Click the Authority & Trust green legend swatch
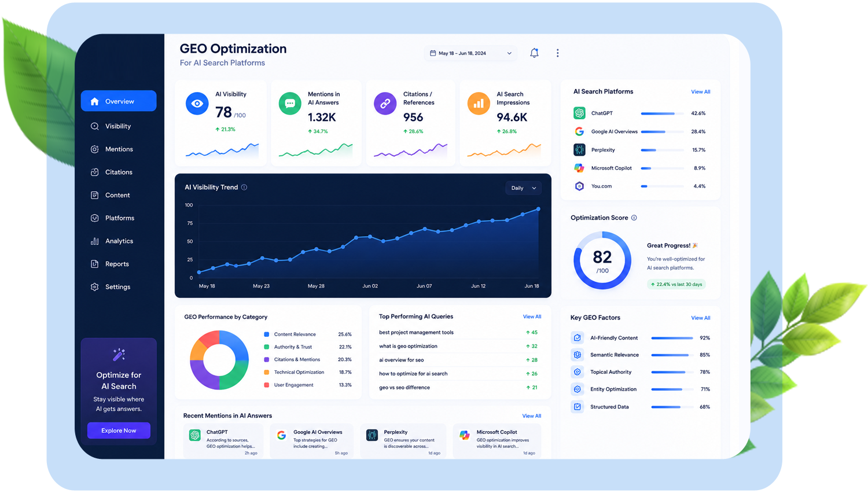 point(266,347)
